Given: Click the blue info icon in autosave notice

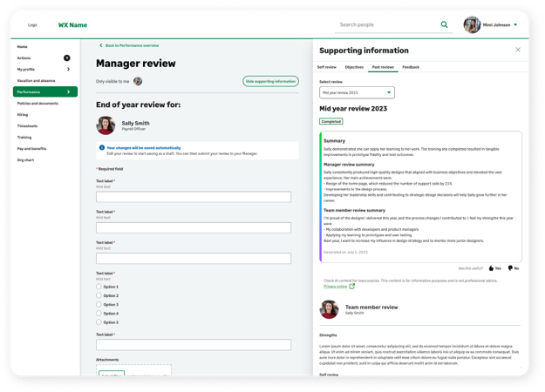Looking at the screenshot, I should [x=102, y=147].
